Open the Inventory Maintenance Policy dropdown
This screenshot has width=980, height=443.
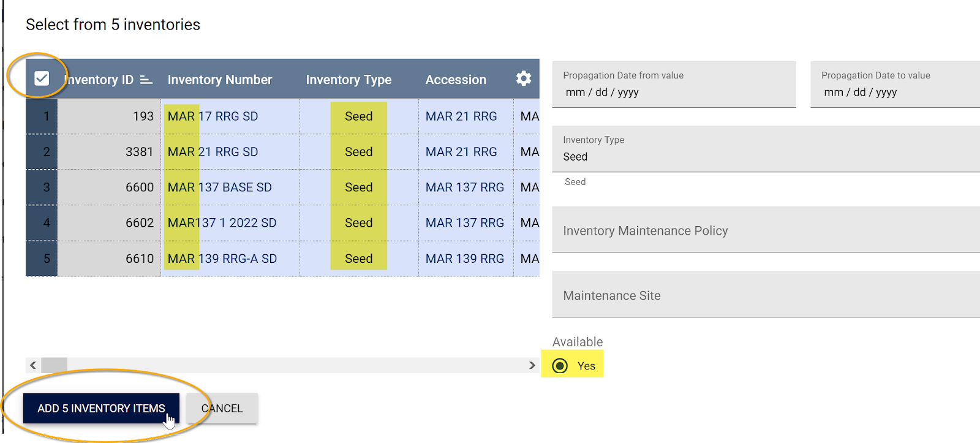[766, 230]
